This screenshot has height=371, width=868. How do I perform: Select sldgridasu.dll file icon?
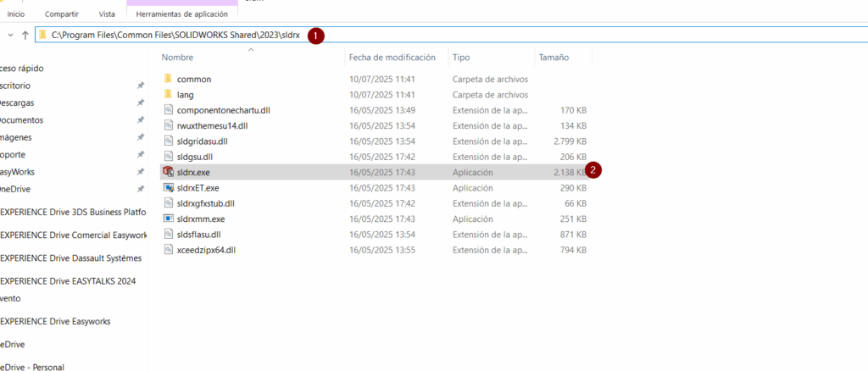[169, 141]
